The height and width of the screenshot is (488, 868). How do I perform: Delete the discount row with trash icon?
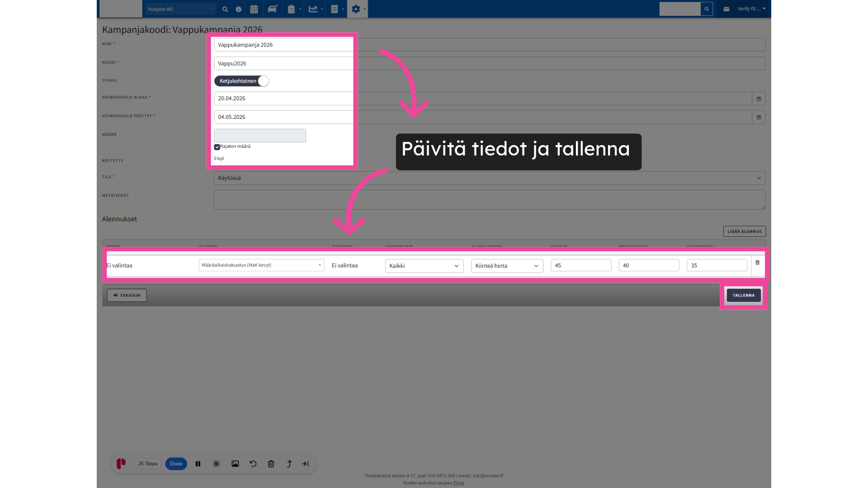click(758, 263)
